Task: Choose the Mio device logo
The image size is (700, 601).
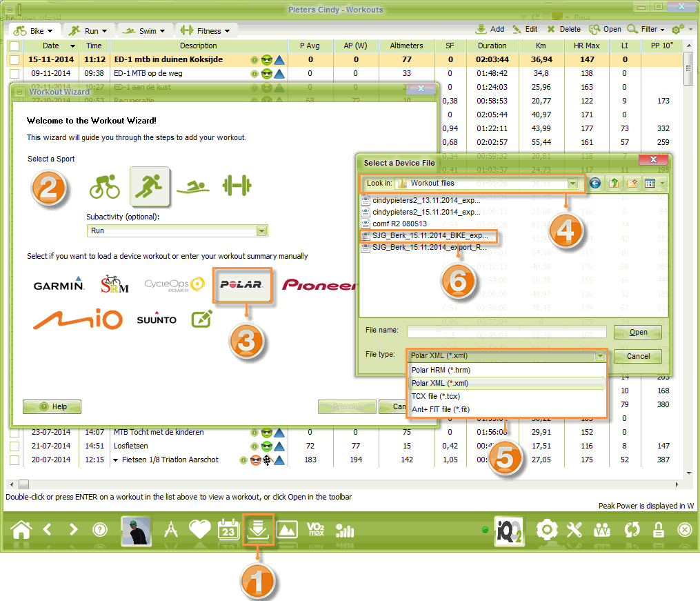Action: pos(78,319)
